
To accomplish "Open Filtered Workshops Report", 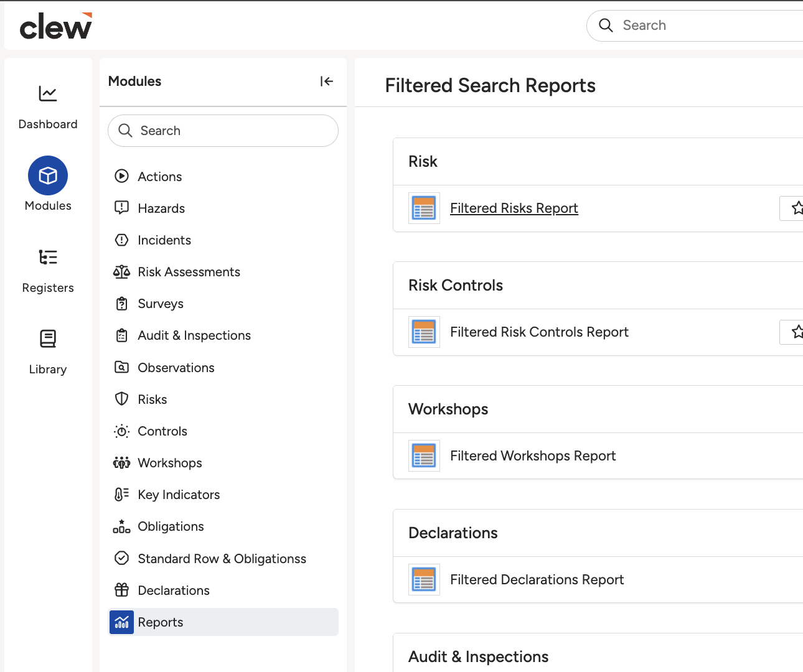I will coord(533,456).
